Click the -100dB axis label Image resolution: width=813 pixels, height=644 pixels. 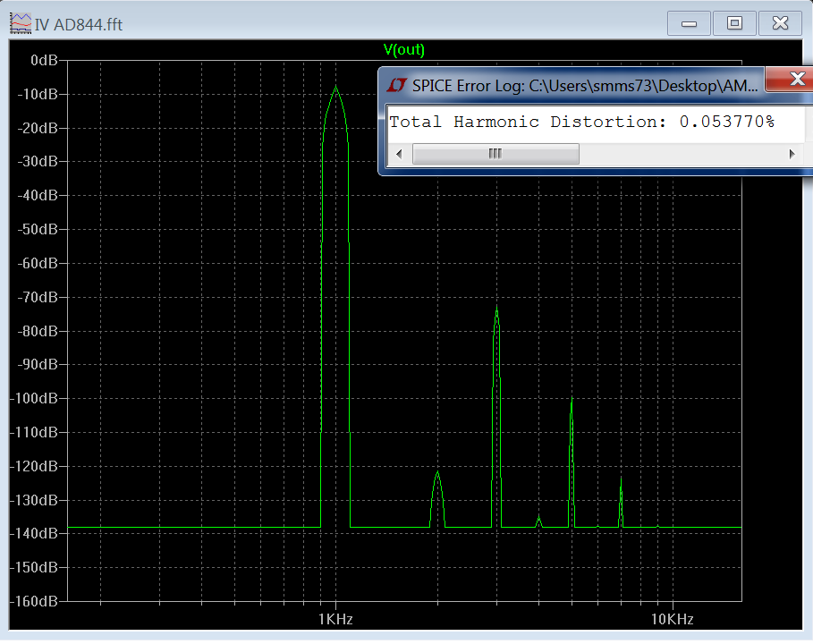click(34, 398)
